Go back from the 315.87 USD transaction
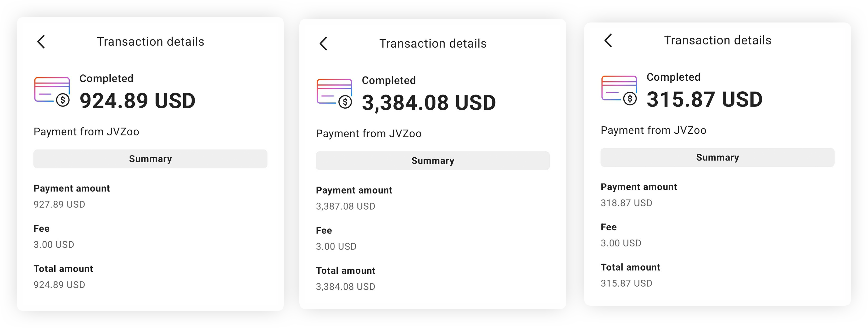 point(608,40)
